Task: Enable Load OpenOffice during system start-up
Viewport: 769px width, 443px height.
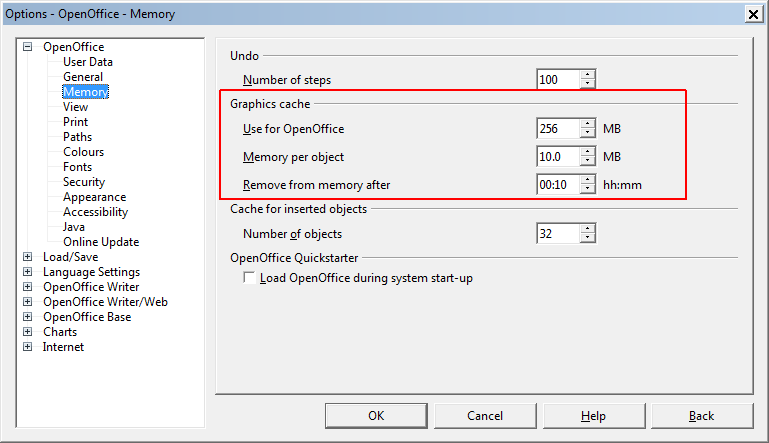Action: click(250, 278)
